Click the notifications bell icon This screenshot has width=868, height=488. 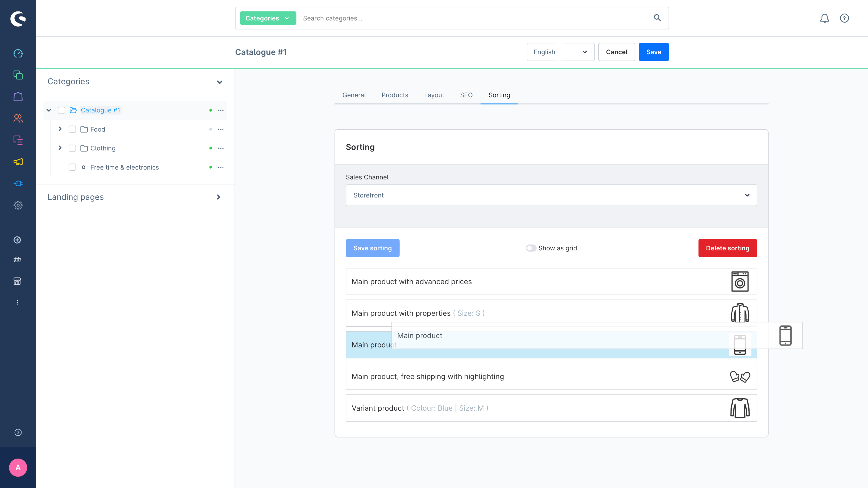[824, 18]
